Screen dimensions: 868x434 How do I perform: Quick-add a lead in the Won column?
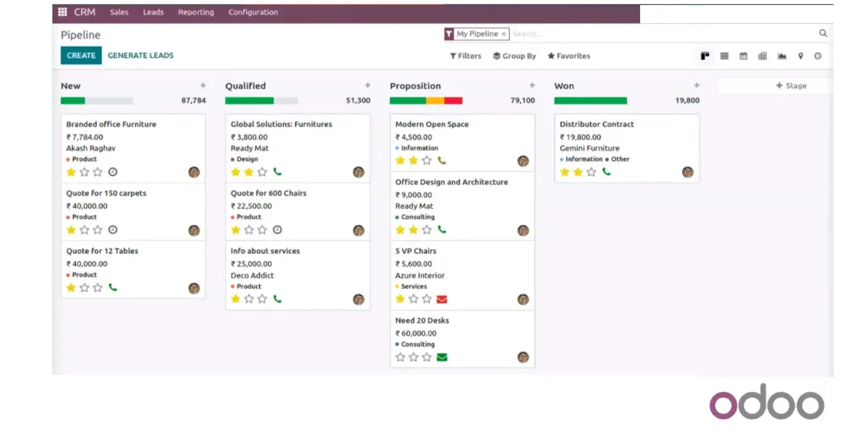pos(697,85)
